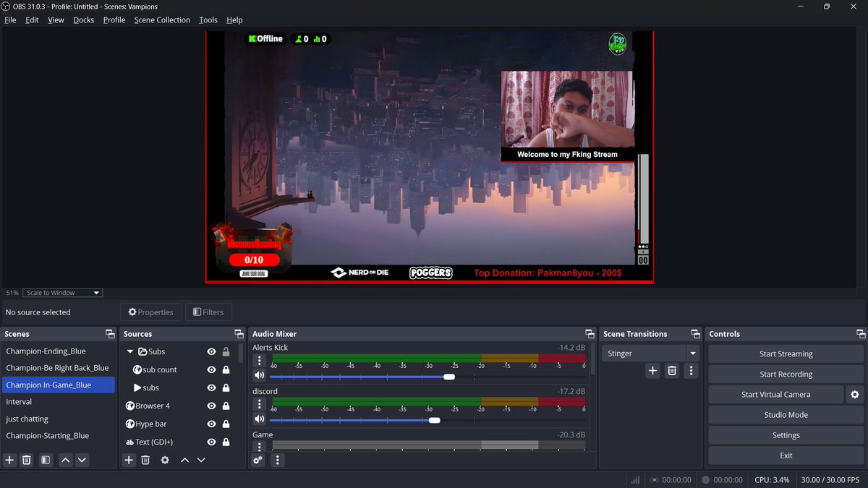Mute the Alerts Kick audio

point(259,375)
